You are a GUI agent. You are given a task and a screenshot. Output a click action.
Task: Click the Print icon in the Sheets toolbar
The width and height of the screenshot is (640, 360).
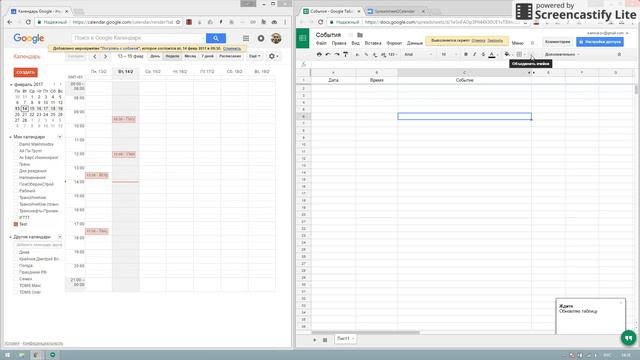click(x=319, y=54)
